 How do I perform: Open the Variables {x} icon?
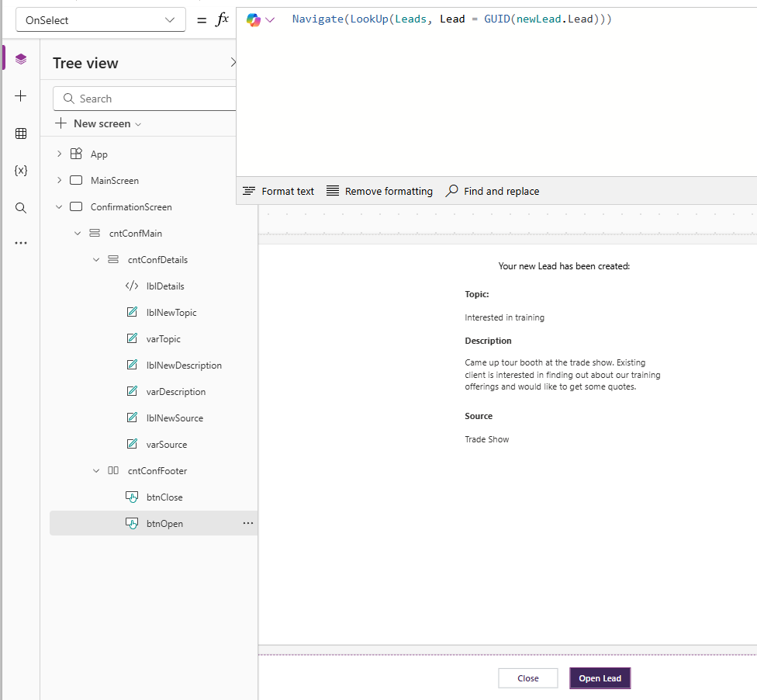(x=21, y=171)
